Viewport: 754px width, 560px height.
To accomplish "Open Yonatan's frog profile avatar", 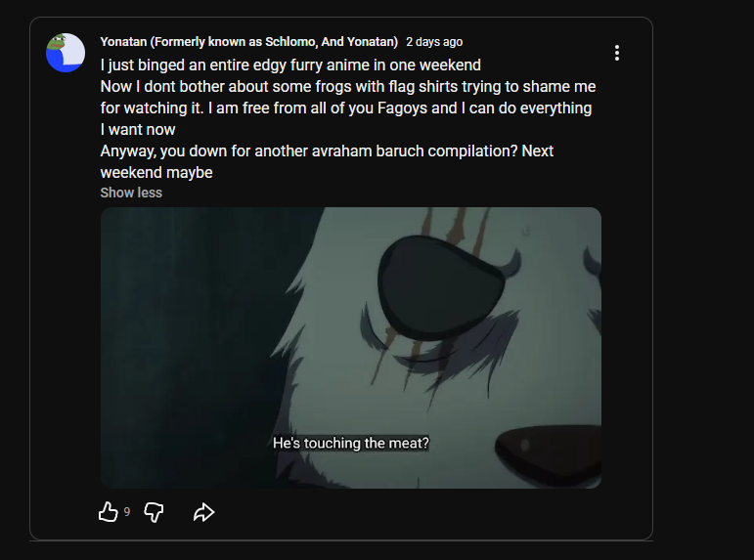I will 66,53.
